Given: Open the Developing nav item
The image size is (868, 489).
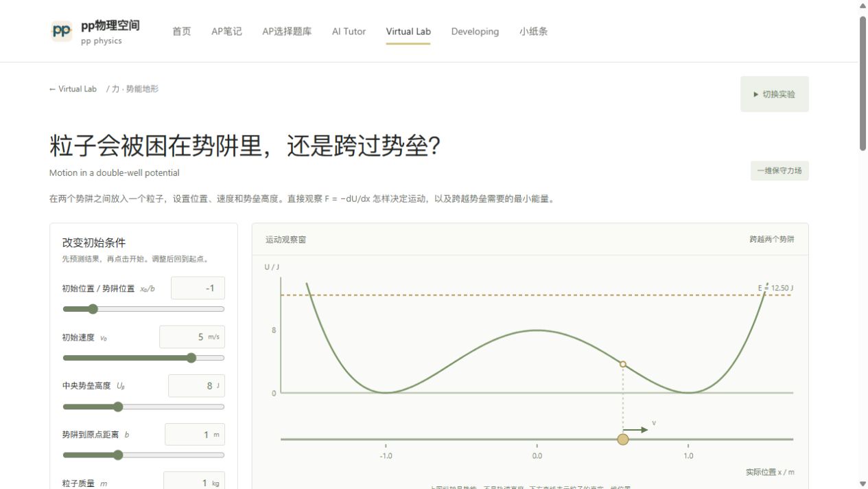Looking at the screenshot, I should [475, 32].
